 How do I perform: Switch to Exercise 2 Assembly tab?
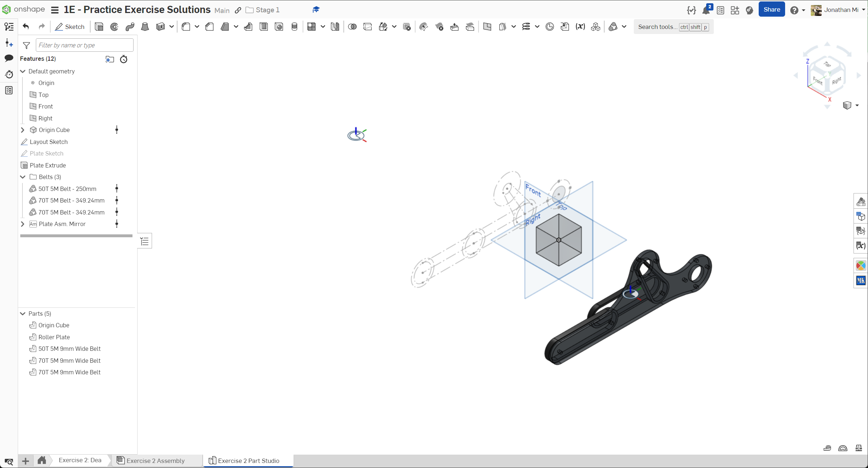tap(156, 460)
